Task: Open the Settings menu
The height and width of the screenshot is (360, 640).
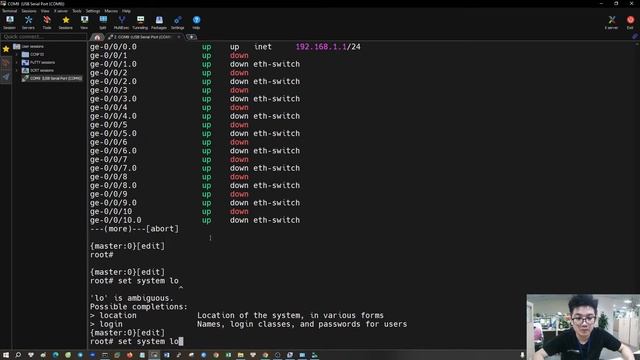Action: [93, 11]
